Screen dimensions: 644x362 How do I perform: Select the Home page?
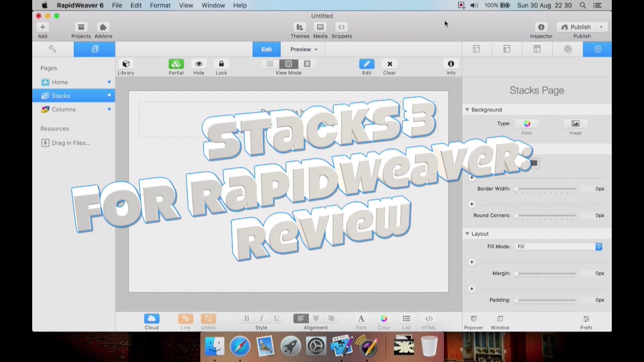[x=73, y=82]
